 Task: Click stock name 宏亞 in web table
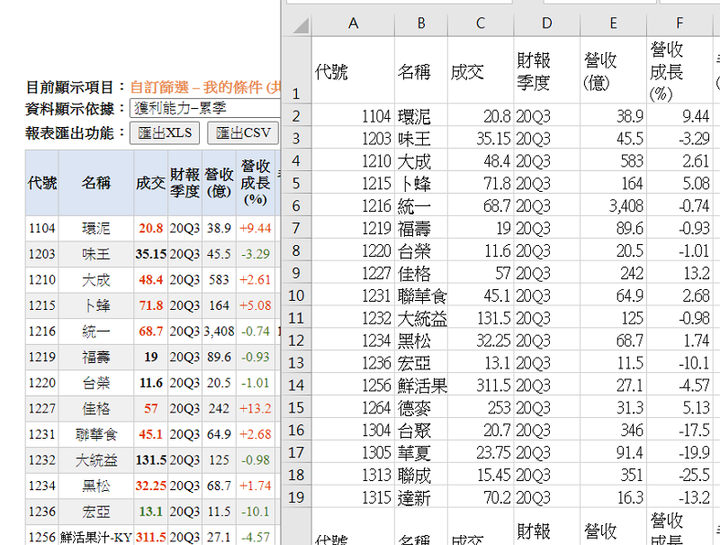(96, 511)
